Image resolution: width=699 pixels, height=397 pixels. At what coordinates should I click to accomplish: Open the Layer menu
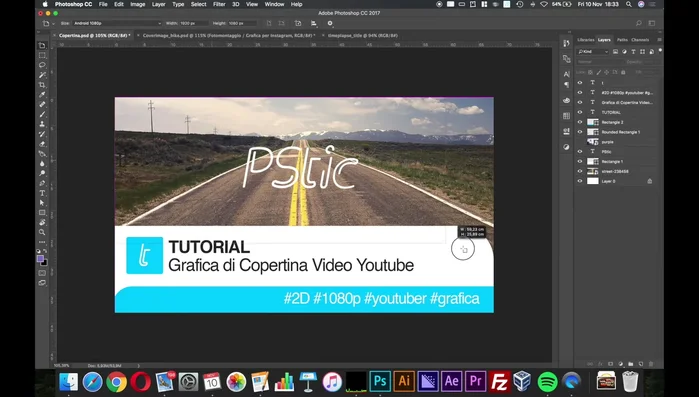[159, 4]
